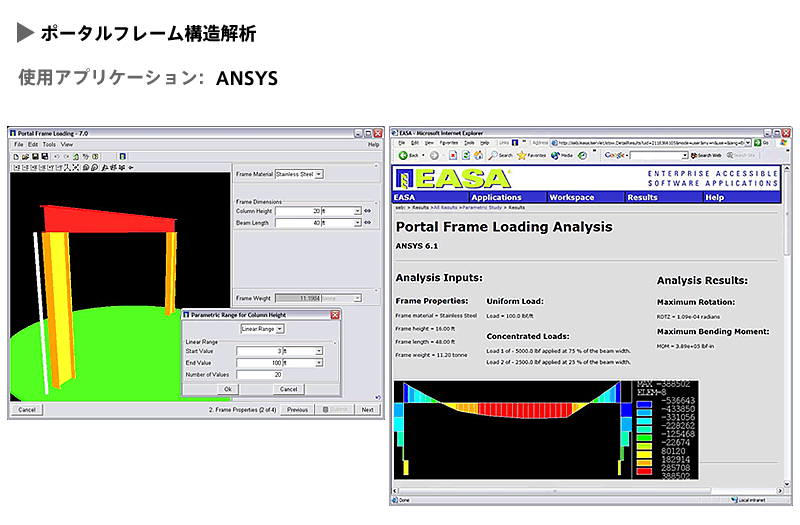Open the Favorites menu in Internet Explorer
This screenshot has width=800, height=525.
449,143
